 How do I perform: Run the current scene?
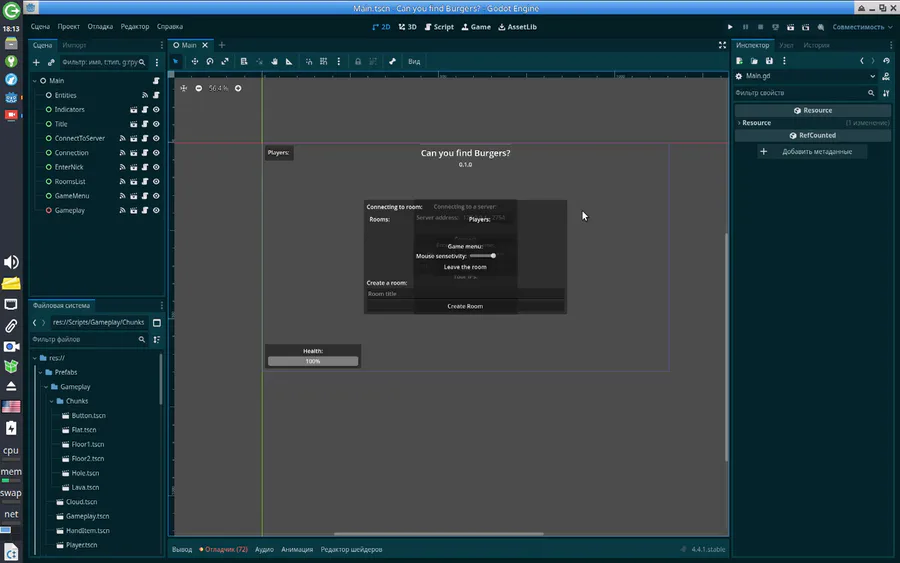[x=790, y=27]
